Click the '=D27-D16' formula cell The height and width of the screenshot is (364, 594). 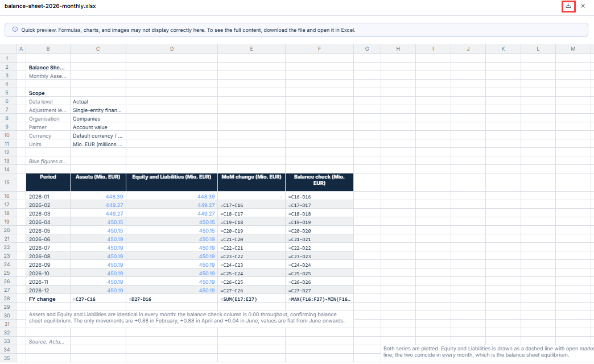click(x=172, y=299)
